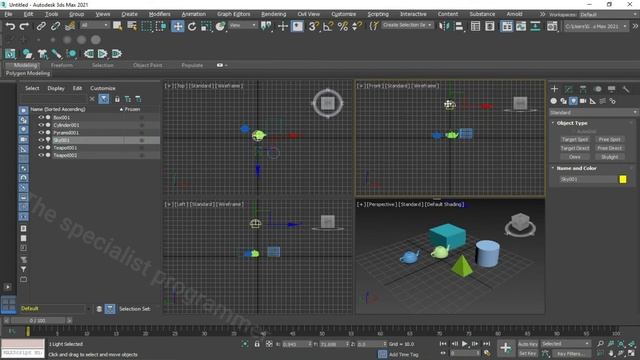Viewport: 640px width, 360px height.
Task: Open the Graph Editors menu
Action: tap(233, 14)
